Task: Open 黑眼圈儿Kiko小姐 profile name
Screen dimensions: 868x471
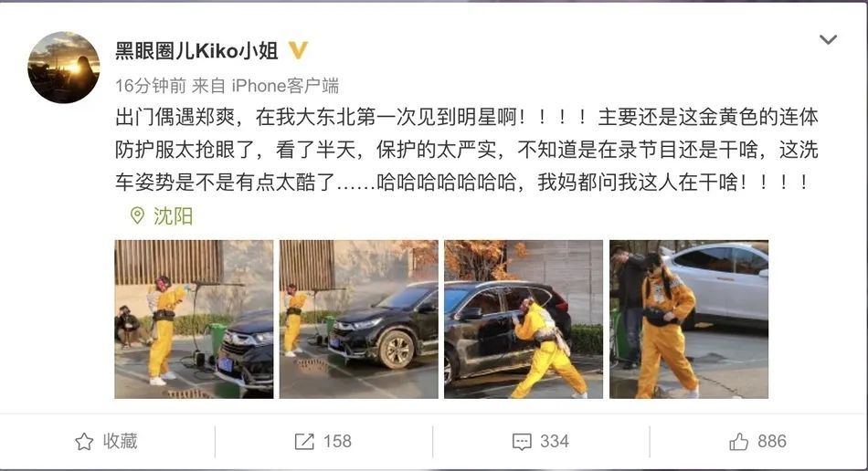Action: 196,51
